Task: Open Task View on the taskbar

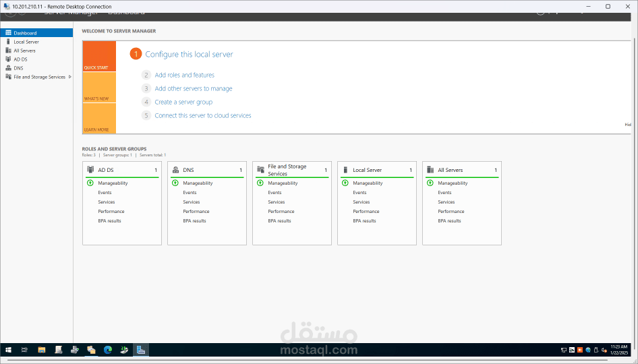Action: pos(24,350)
